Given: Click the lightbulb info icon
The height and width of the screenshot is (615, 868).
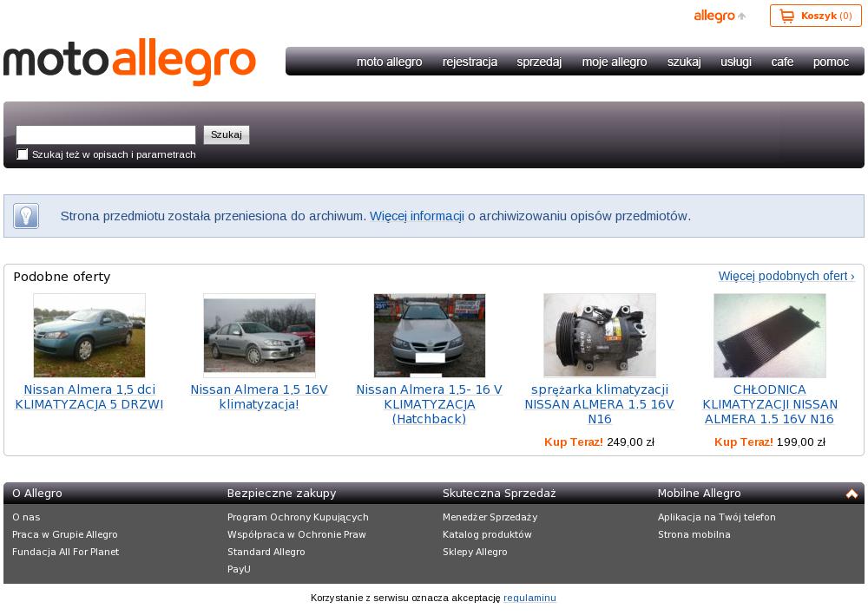Looking at the screenshot, I should pos(26,216).
